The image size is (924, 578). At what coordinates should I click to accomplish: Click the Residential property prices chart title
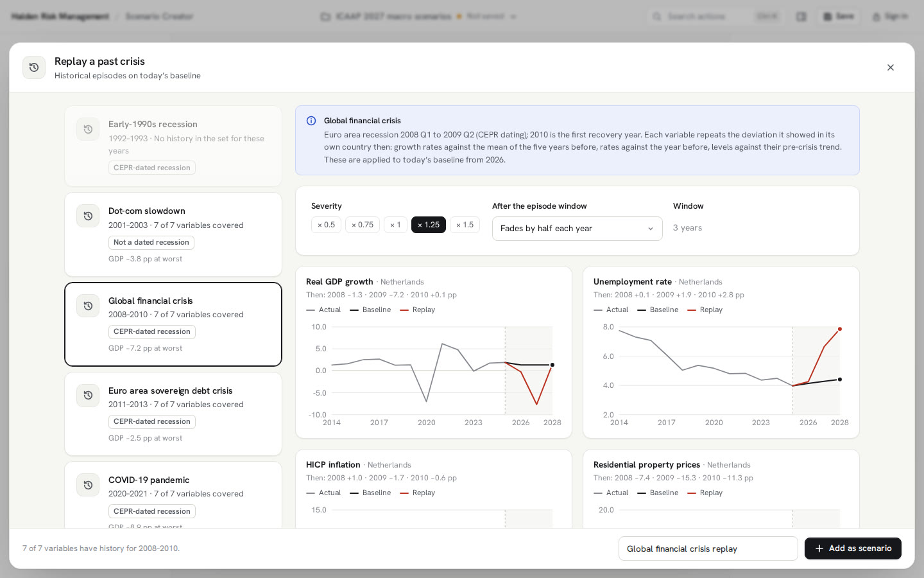pyautogui.click(x=646, y=465)
